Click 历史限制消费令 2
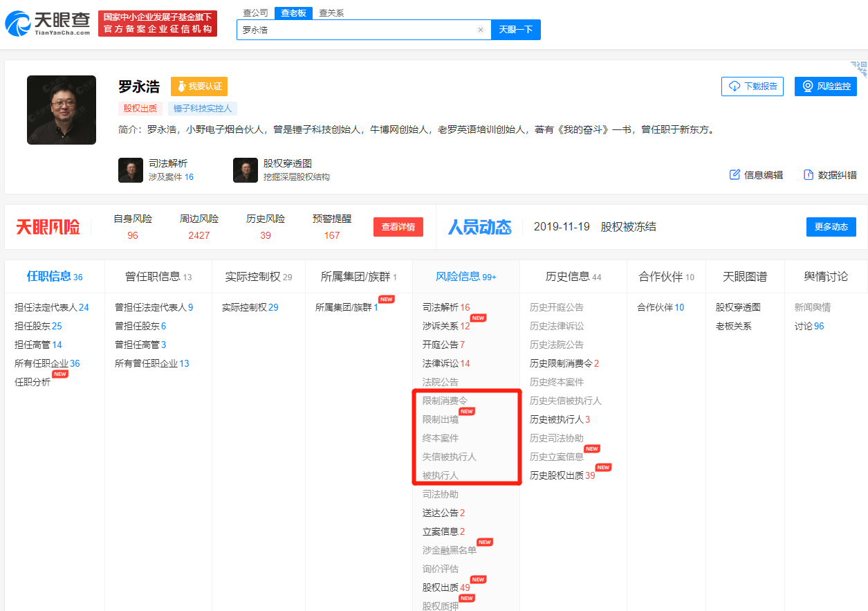 click(x=564, y=363)
